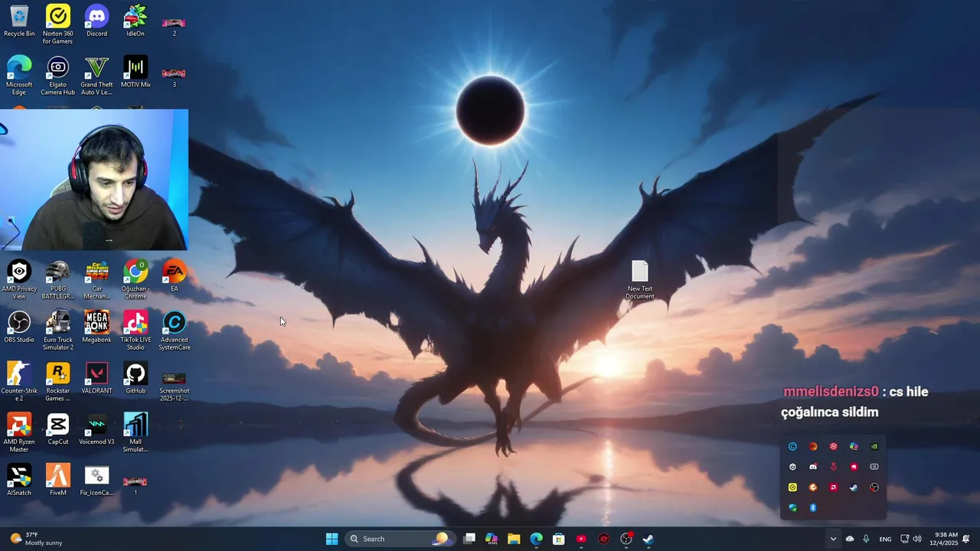Launch Norton 360 for Gamers shortcut

coord(57,24)
